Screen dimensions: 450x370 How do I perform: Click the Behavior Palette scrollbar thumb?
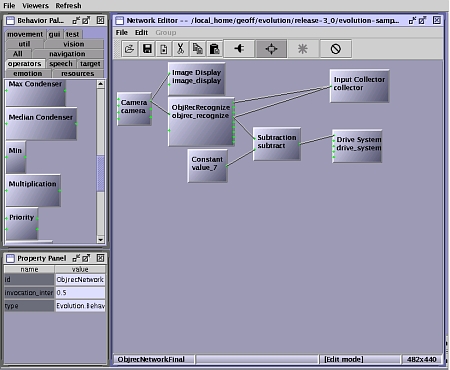[x=101, y=173]
